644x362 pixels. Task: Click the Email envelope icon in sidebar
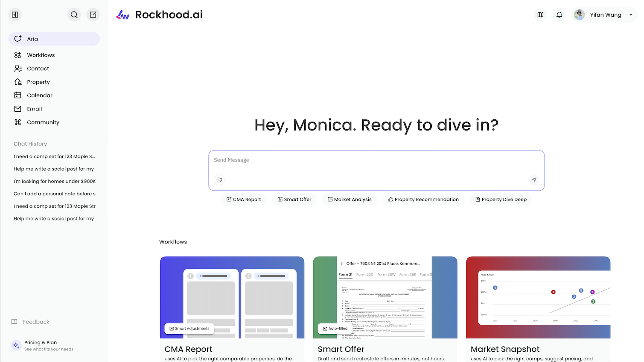[x=17, y=109]
